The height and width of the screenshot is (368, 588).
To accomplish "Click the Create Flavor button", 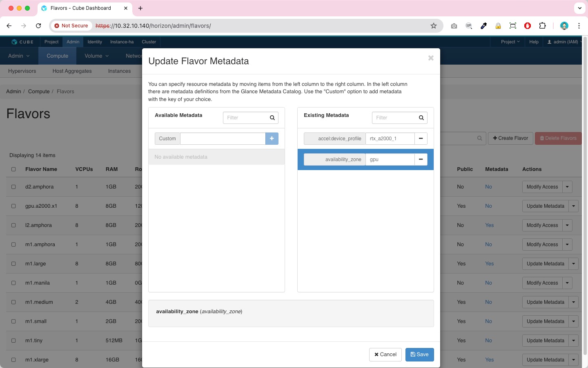I will (x=510, y=138).
